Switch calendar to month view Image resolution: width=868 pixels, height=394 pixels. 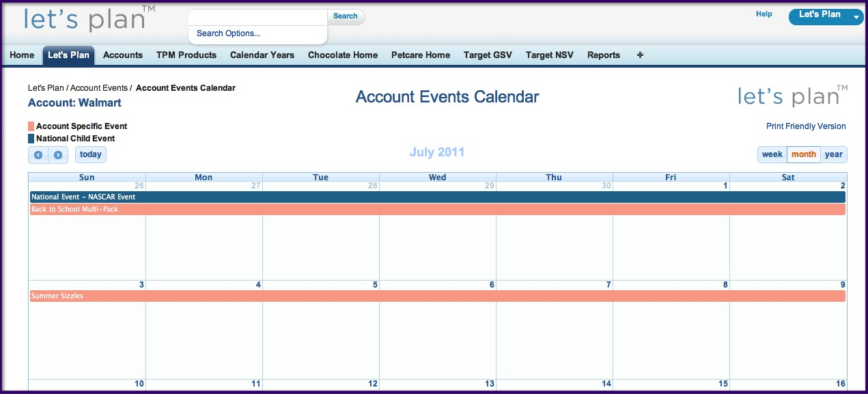(x=804, y=154)
